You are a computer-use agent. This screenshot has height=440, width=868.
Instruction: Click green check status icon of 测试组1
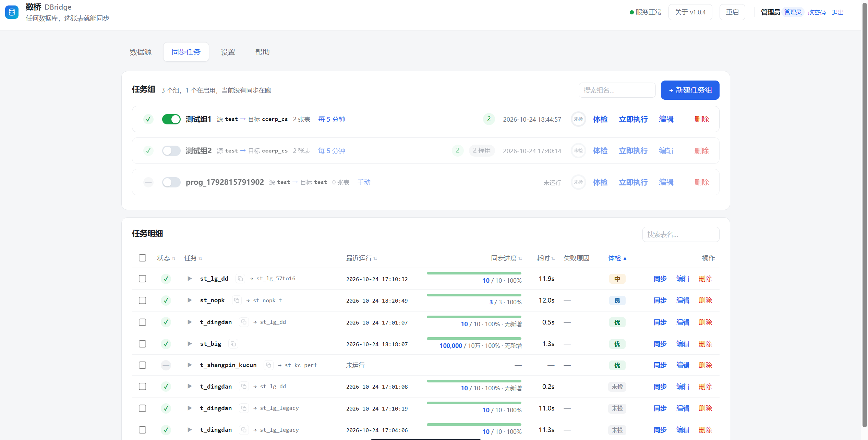(x=148, y=119)
